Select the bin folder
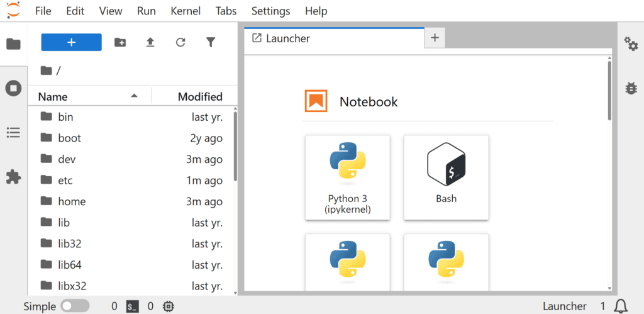 click(x=131, y=117)
